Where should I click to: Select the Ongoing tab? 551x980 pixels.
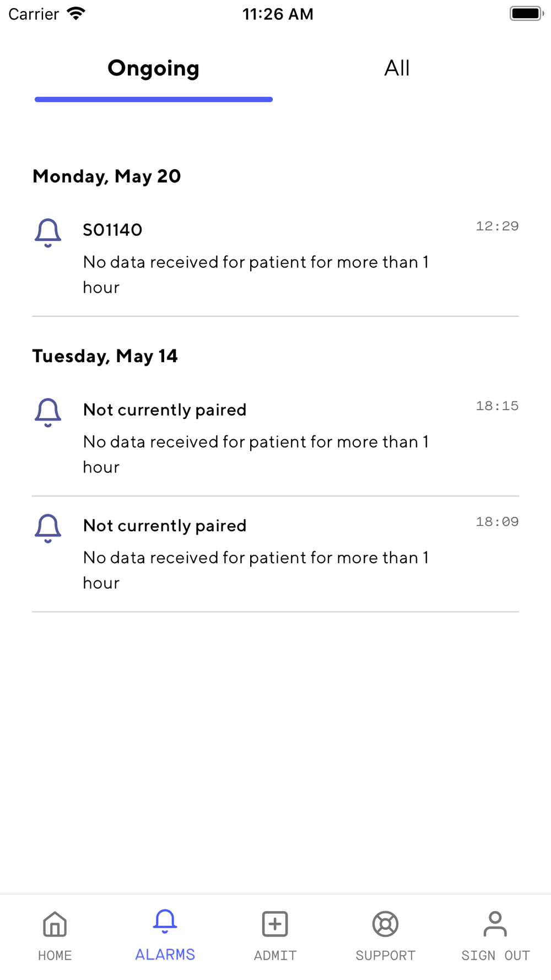click(153, 68)
